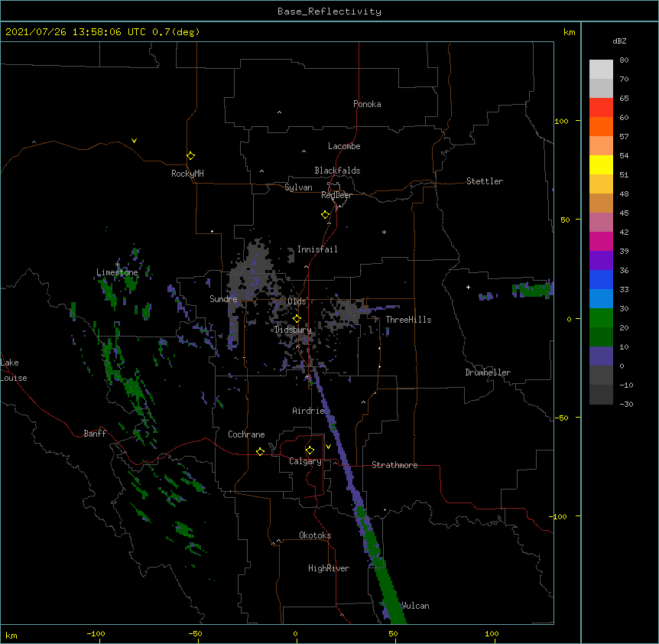659x644 pixels.
Task: Click the Okotoks town label
Action: tap(315, 535)
